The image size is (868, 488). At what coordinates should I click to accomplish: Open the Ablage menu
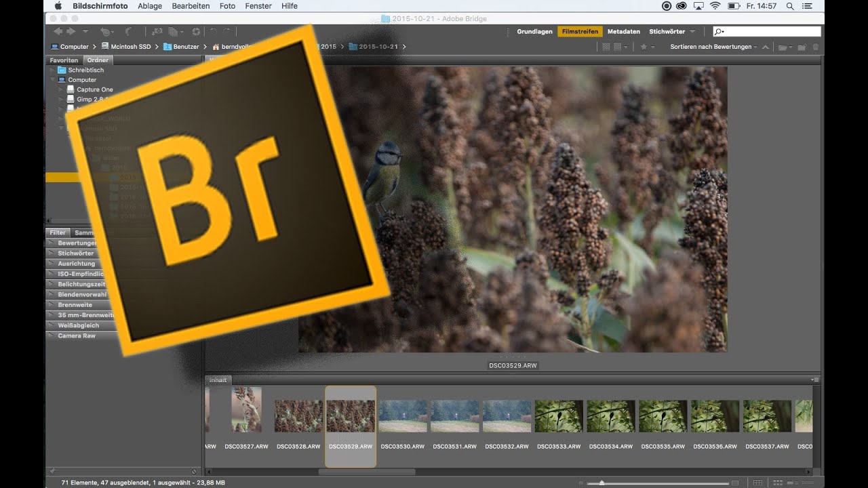[150, 6]
